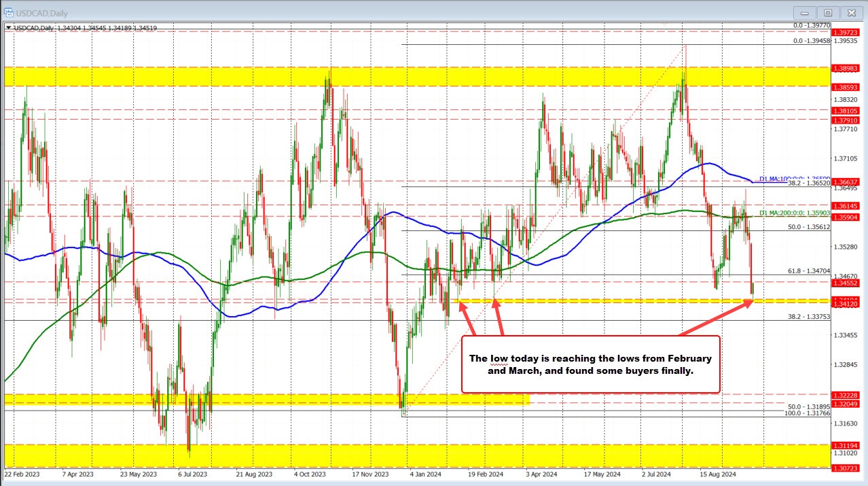Click the red current price tag 1.34552
Viewport: 868px width, 486px height.
tap(845, 284)
